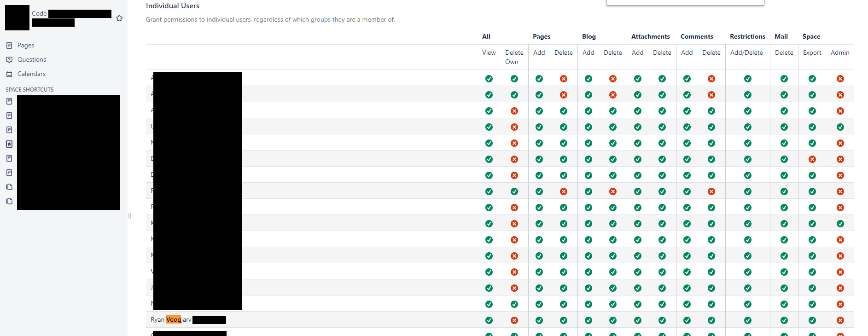Open Questions in the left sidebar
This screenshot has width=868, height=336.
click(32, 60)
